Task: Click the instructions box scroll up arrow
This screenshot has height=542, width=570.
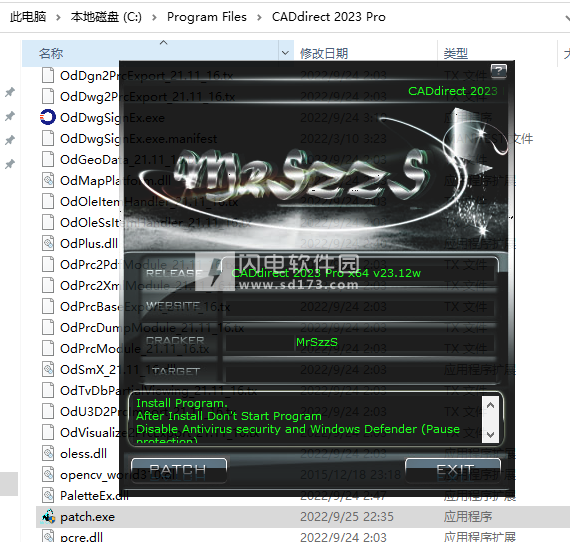Action: pyautogui.click(x=490, y=405)
